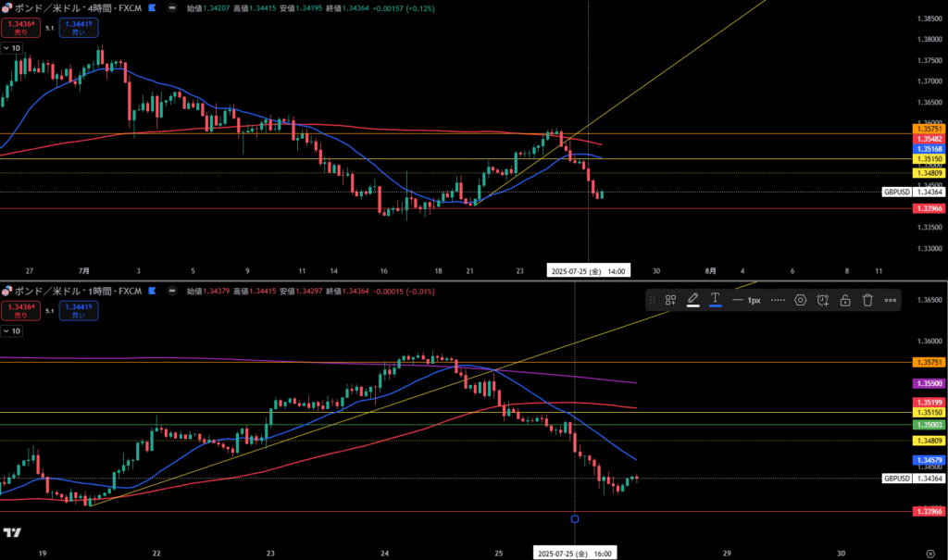Screen dimensions: 948x560
Task: Click the round minus icon in the 4-hour chart header
Action: [172, 7]
